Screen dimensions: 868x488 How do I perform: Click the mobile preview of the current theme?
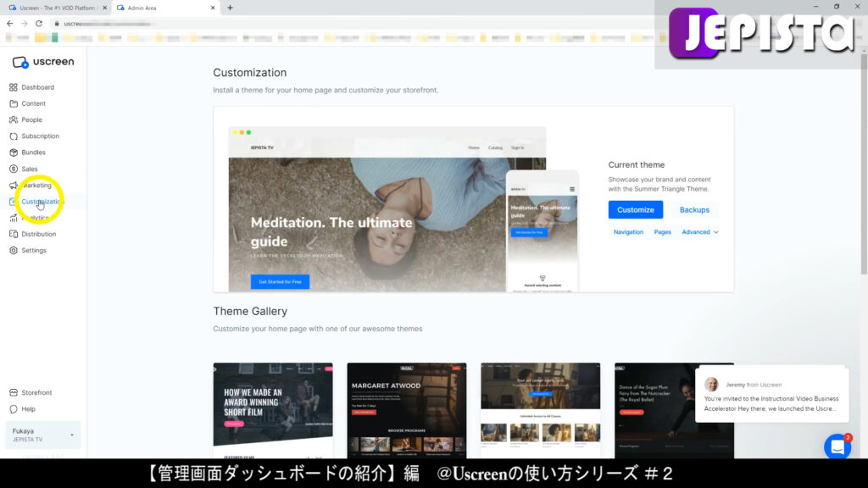(542, 231)
